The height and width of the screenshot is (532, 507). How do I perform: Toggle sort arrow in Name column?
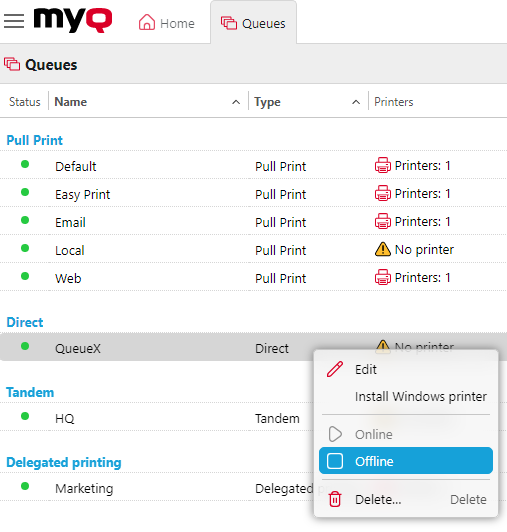tap(236, 102)
